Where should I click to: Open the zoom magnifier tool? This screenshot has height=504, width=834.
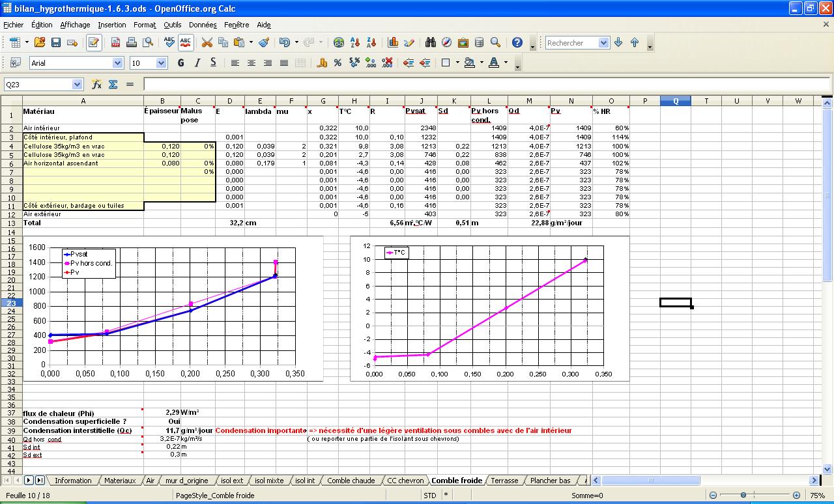(x=495, y=42)
